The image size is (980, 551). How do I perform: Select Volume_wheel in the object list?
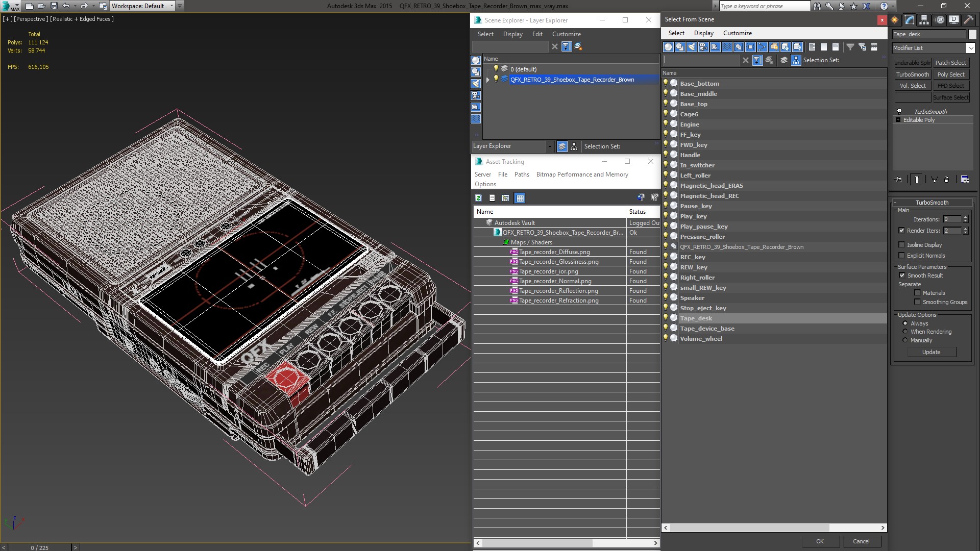[701, 339]
